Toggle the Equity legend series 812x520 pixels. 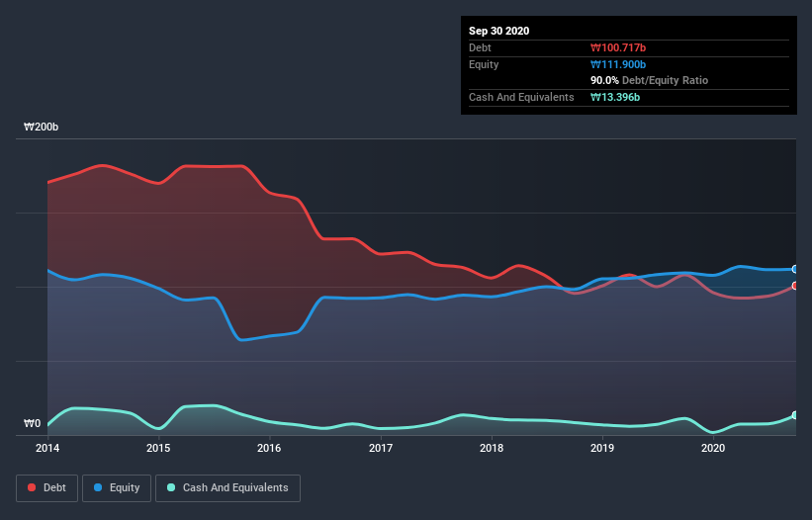pyautogui.click(x=117, y=488)
